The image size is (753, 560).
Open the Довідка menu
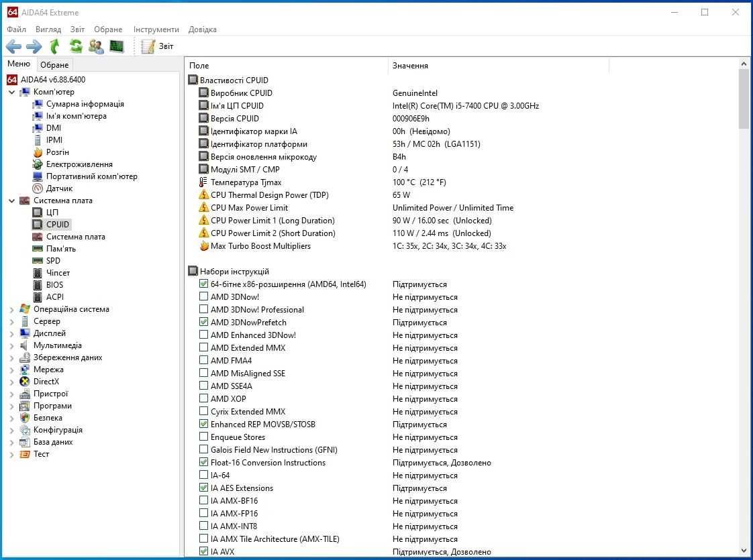coord(202,30)
